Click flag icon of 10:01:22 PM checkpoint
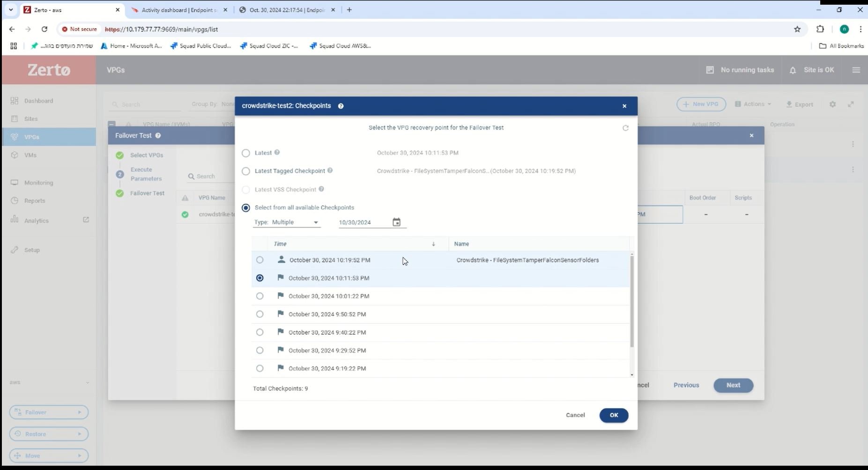 tap(281, 296)
